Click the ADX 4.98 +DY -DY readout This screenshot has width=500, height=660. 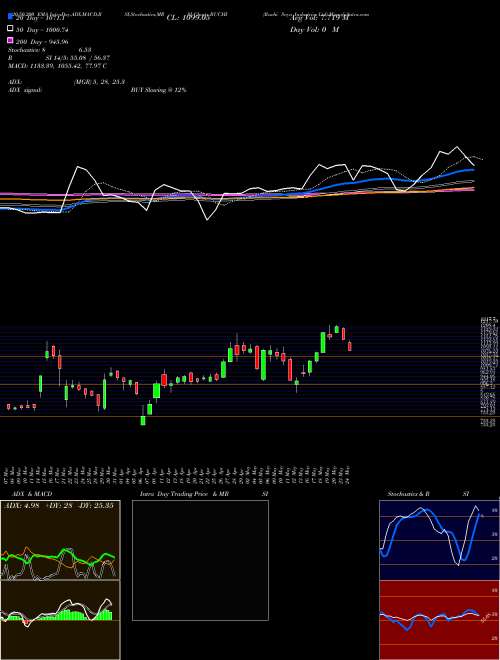coord(59,505)
